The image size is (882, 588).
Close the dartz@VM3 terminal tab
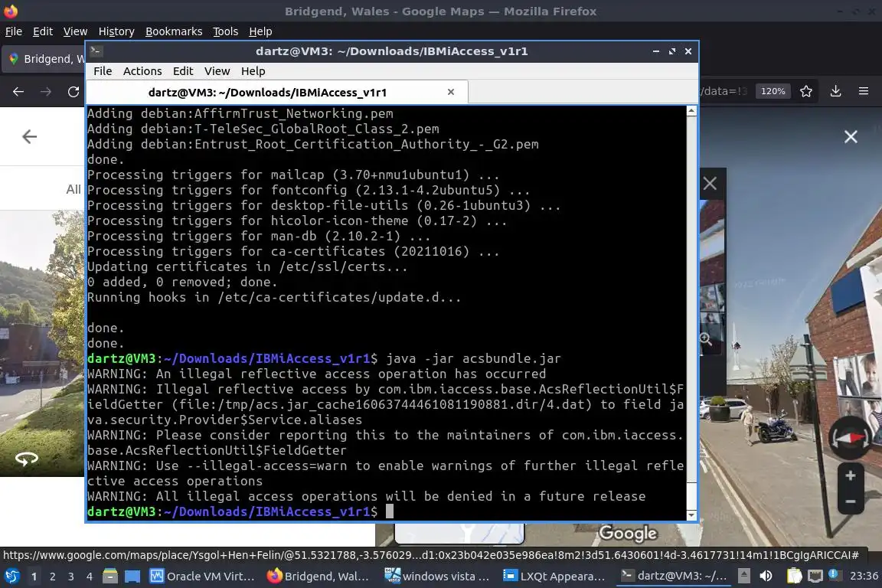pyautogui.click(x=450, y=92)
